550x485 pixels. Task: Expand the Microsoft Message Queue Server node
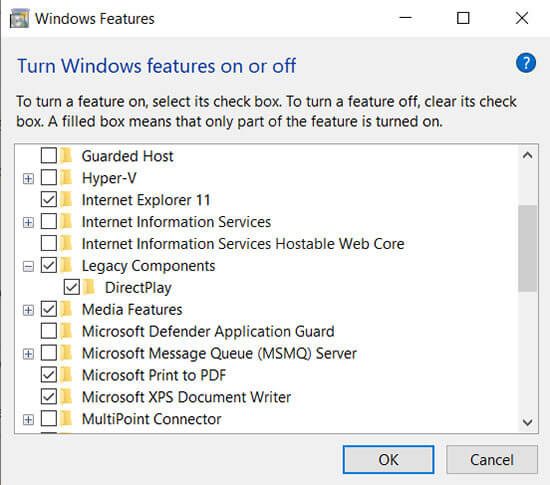[x=28, y=354]
